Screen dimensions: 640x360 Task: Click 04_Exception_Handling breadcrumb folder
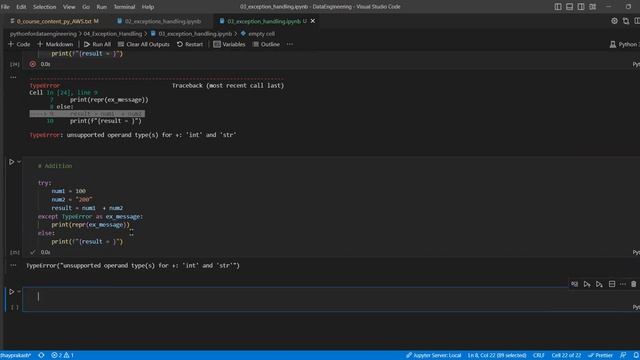[113, 34]
